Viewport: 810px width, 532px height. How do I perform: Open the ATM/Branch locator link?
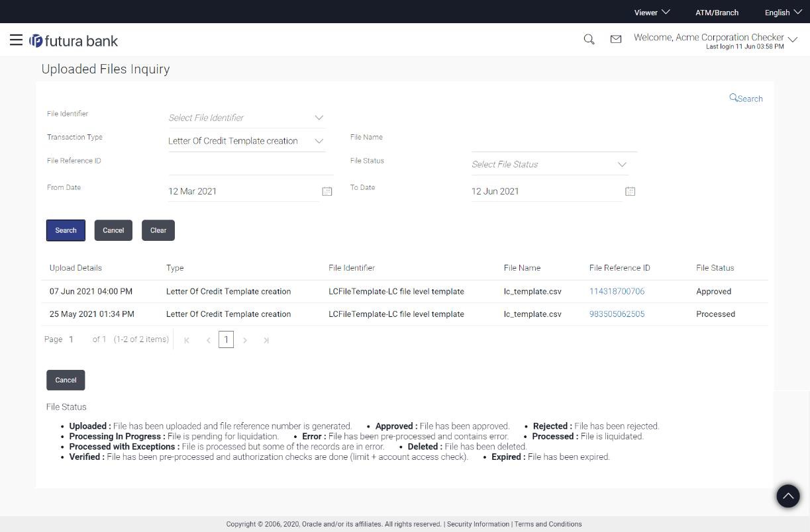[x=717, y=12]
